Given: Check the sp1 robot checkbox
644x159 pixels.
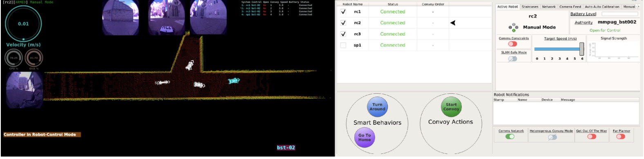Looking at the screenshot, I should [x=343, y=45].
